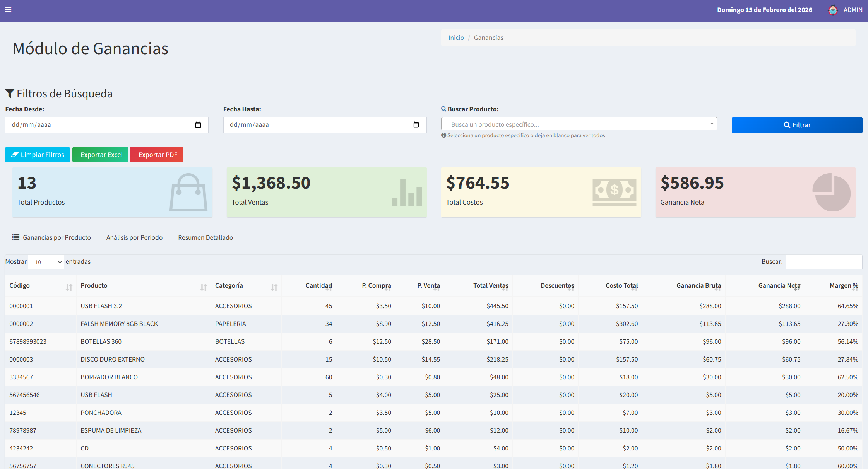Viewport: 868px width, 469px height.
Task: Open calendar picker for Fecha Desde
Action: [198, 125]
